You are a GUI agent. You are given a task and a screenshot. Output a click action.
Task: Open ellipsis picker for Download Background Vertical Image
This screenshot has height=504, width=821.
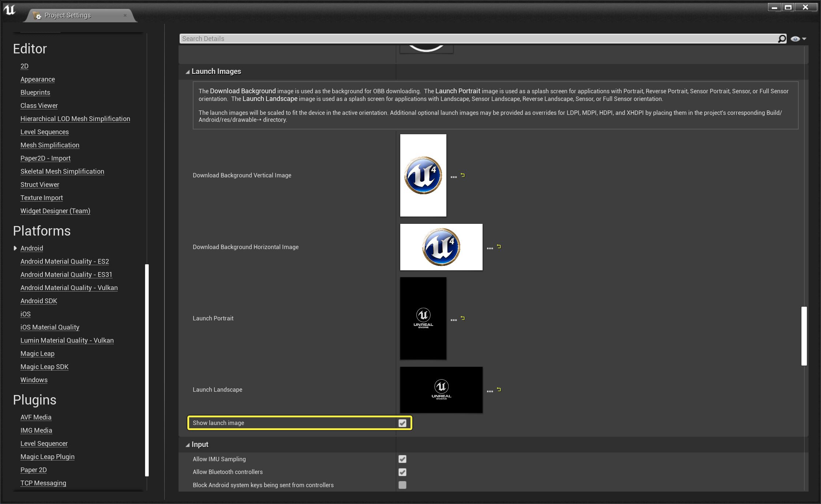(x=454, y=177)
